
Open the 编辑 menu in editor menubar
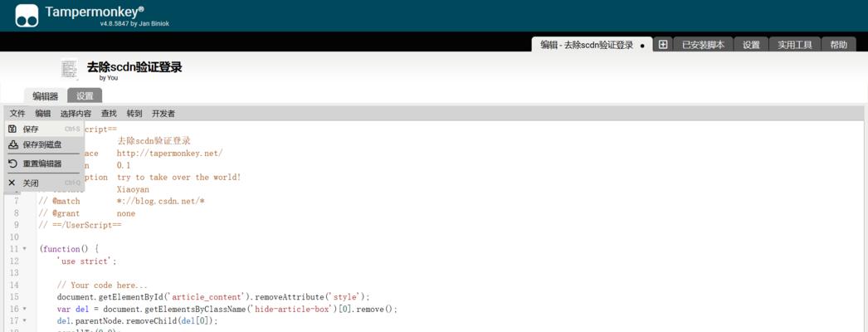pos(42,114)
